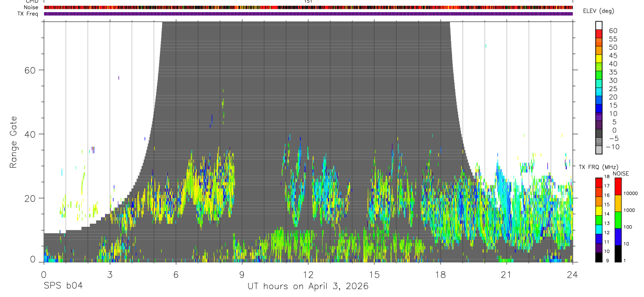
Task: Click the purple TX Freq strip above plot
Action: click(308, 14)
